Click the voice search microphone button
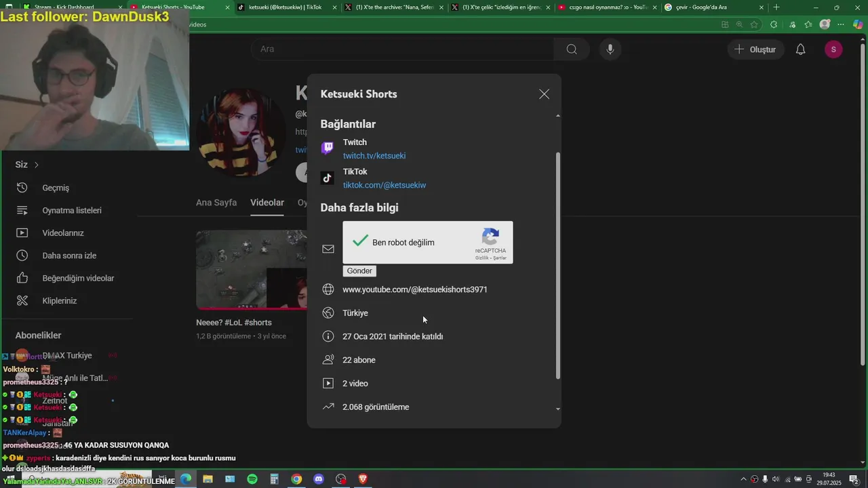The width and height of the screenshot is (868, 488). 610,49
